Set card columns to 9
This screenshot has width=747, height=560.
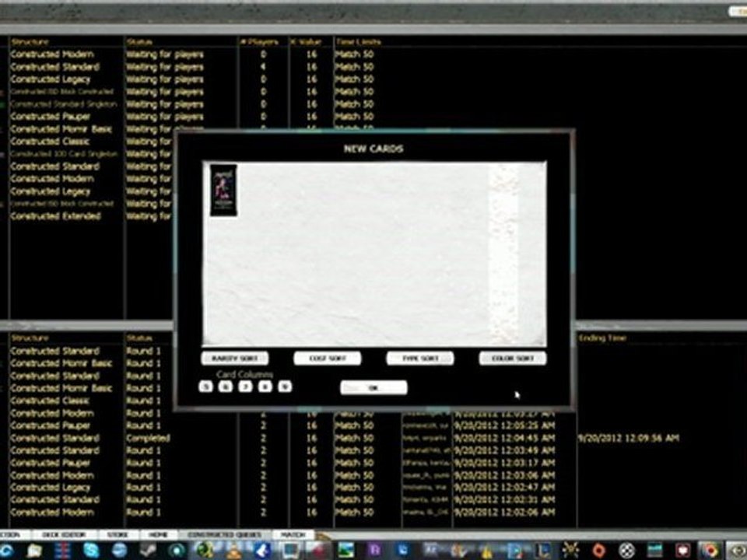click(285, 387)
